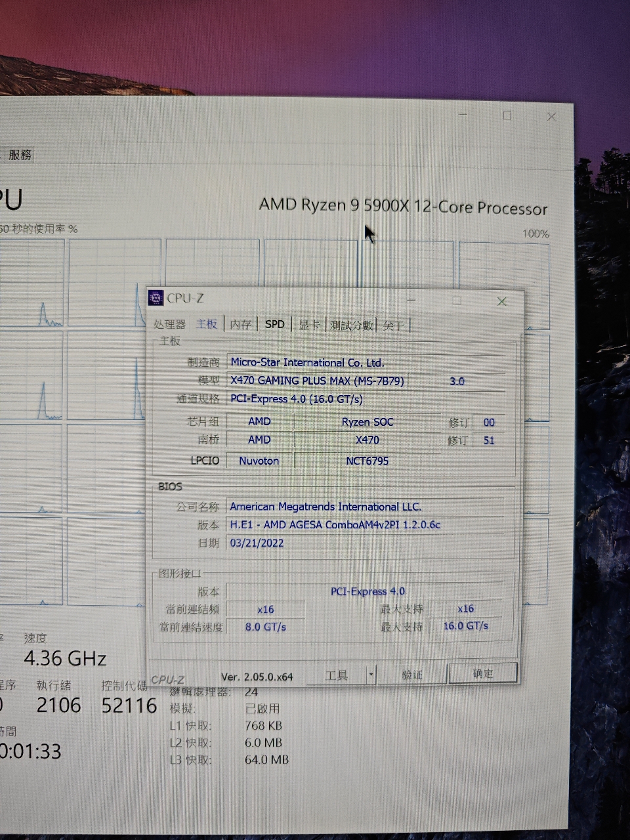Image resolution: width=630 pixels, height=840 pixels.
Task: Open the 測試分數 benchmark tab
Action: click(x=351, y=324)
